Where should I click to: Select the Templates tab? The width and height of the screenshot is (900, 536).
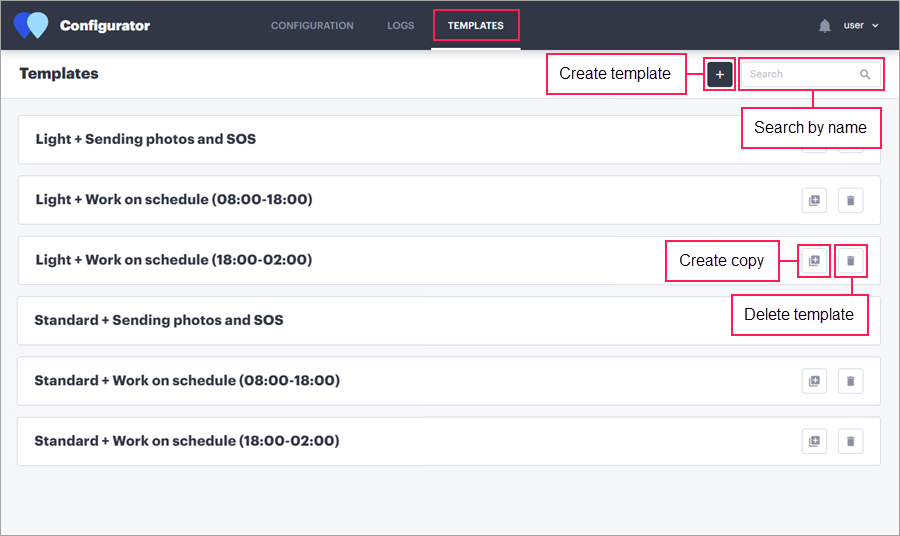point(476,26)
